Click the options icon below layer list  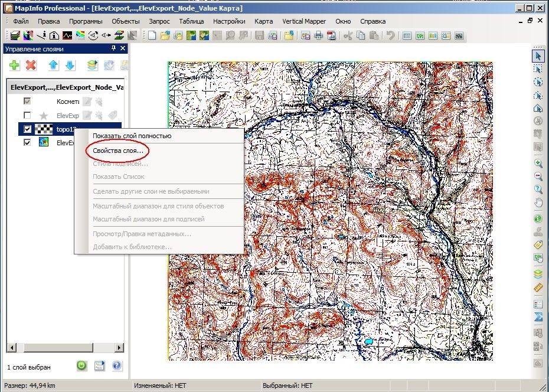[x=99, y=366]
